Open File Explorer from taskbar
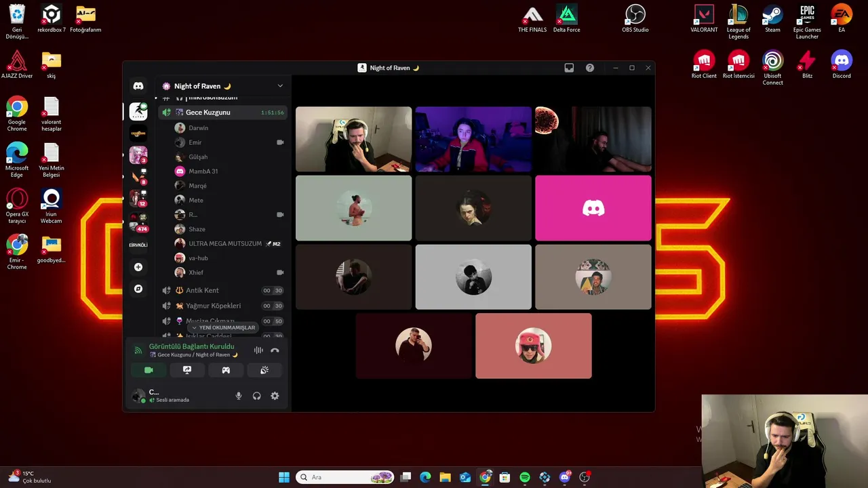Viewport: 868px width, 488px height. (x=445, y=477)
